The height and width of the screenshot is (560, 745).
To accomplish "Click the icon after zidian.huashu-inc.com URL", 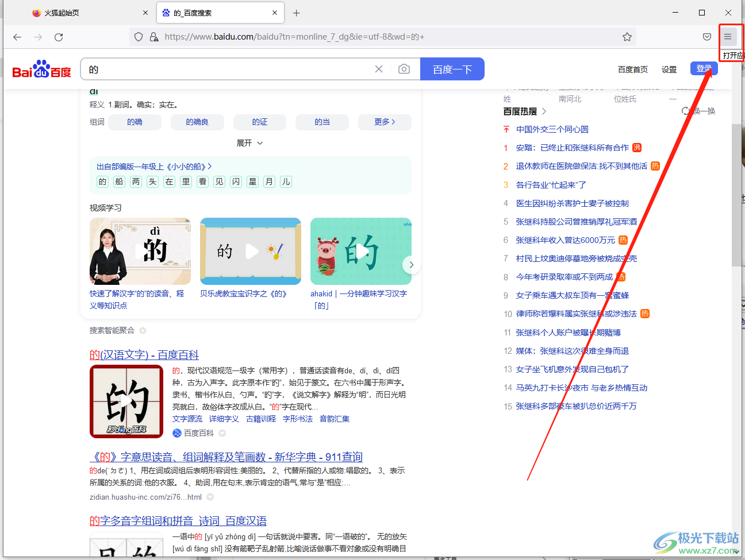I will point(210,497).
